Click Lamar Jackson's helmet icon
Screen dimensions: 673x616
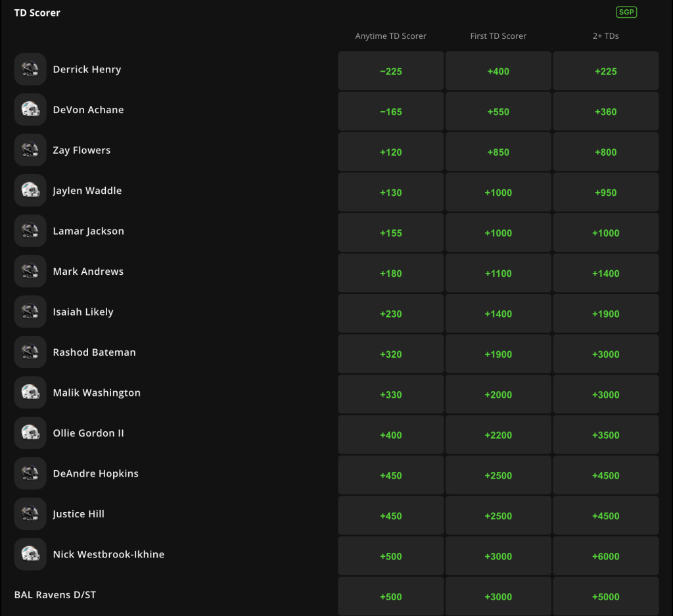pos(30,231)
